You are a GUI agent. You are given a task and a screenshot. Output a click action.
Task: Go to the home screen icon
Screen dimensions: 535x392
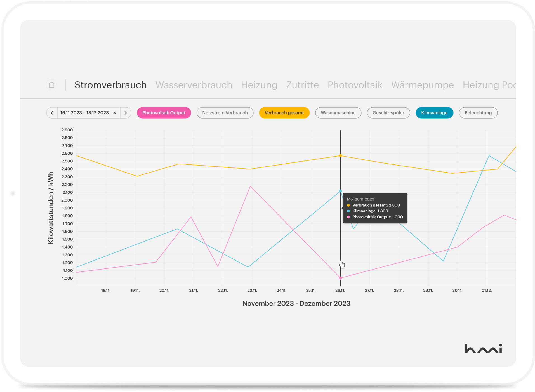pos(51,85)
